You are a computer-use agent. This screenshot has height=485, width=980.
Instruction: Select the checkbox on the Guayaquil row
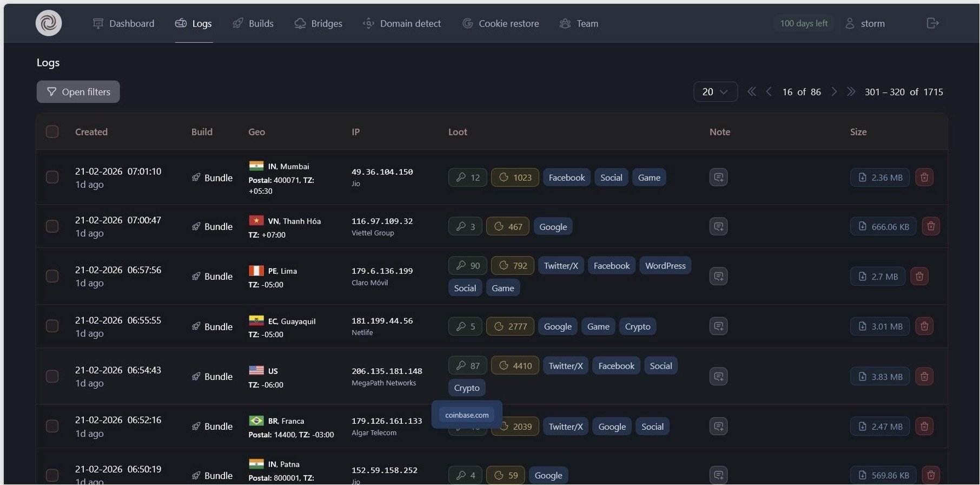point(52,326)
